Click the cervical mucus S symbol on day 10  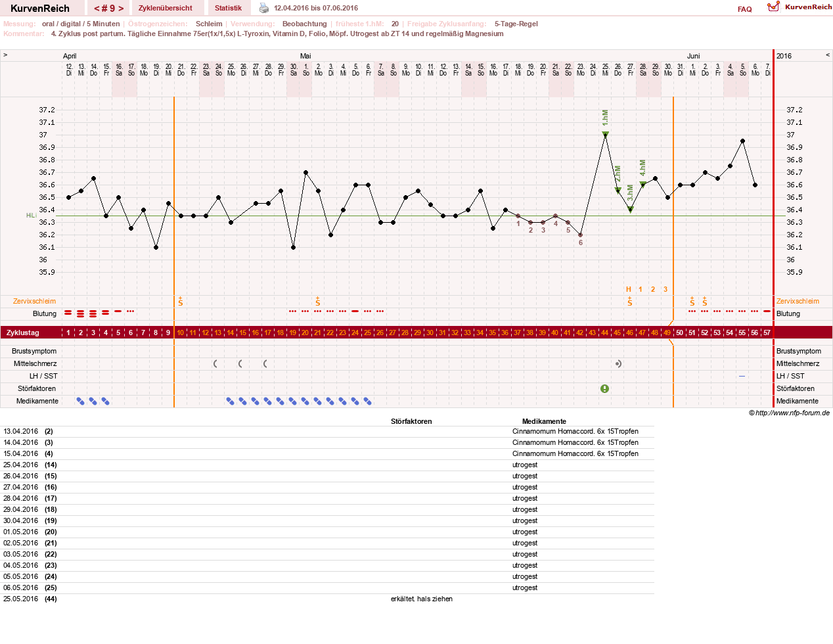(181, 302)
